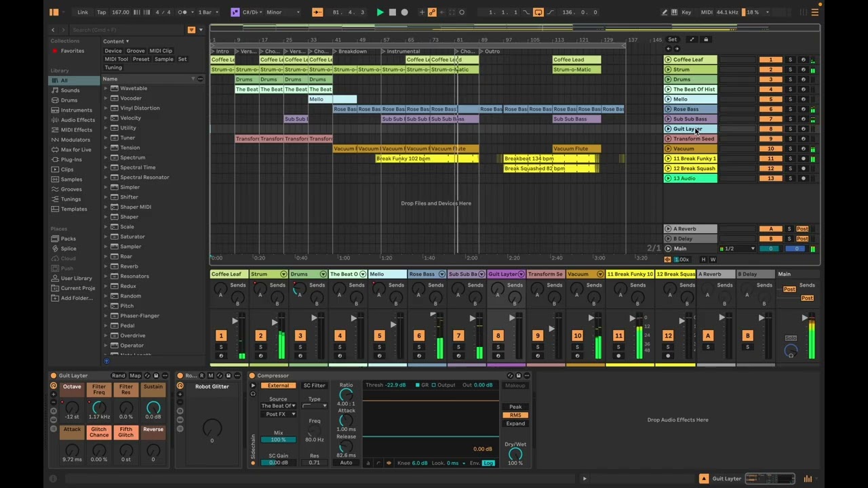Screen dimensions: 868x488
Task: Toggle Post on A Reverb return
Action: click(802, 229)
